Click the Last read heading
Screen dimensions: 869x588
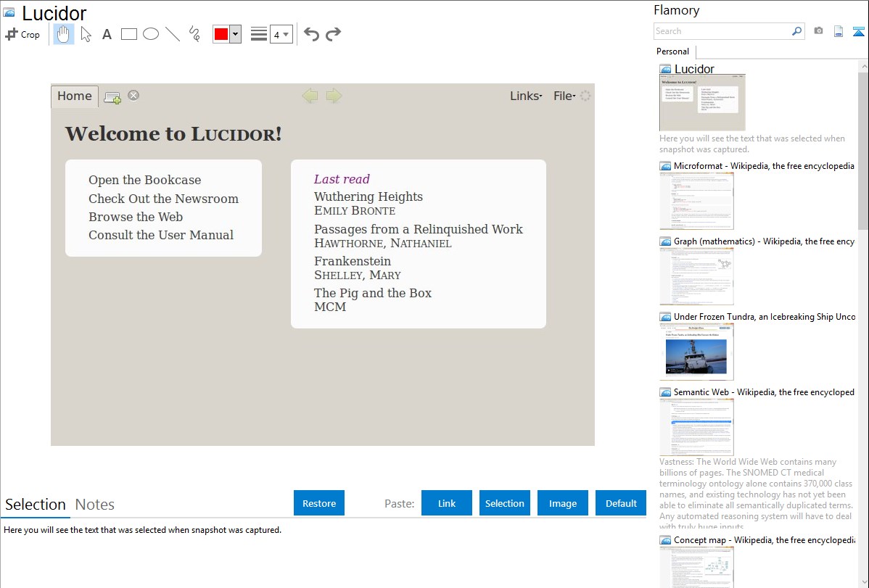[x=342, y=179]
